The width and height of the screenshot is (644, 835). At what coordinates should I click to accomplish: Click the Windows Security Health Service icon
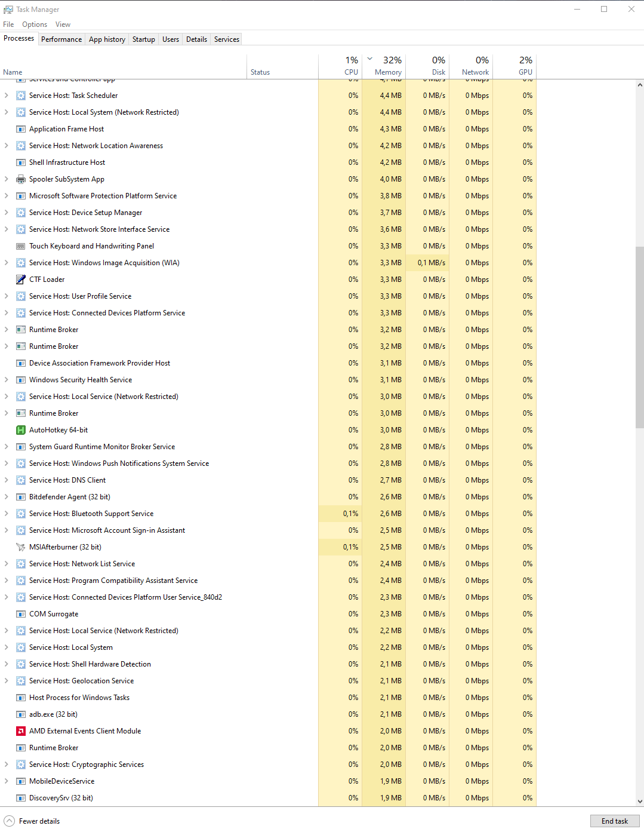click(x=21, y=380)
